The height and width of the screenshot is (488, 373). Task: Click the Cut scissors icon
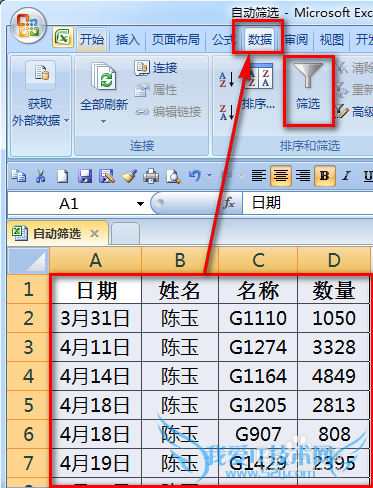pyautogui.click(x=40, y=176)
